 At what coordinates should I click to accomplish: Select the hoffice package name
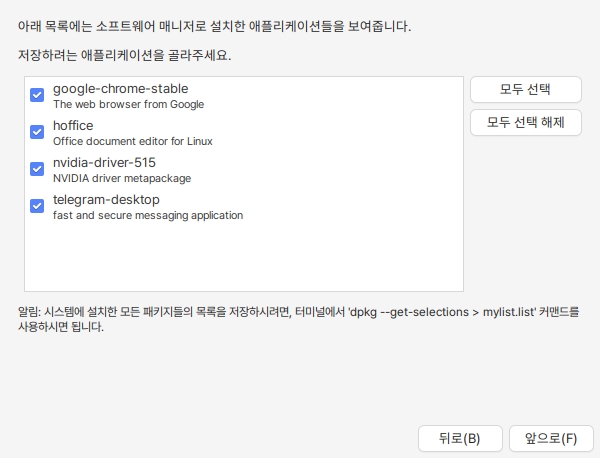[x=75, y=125]
